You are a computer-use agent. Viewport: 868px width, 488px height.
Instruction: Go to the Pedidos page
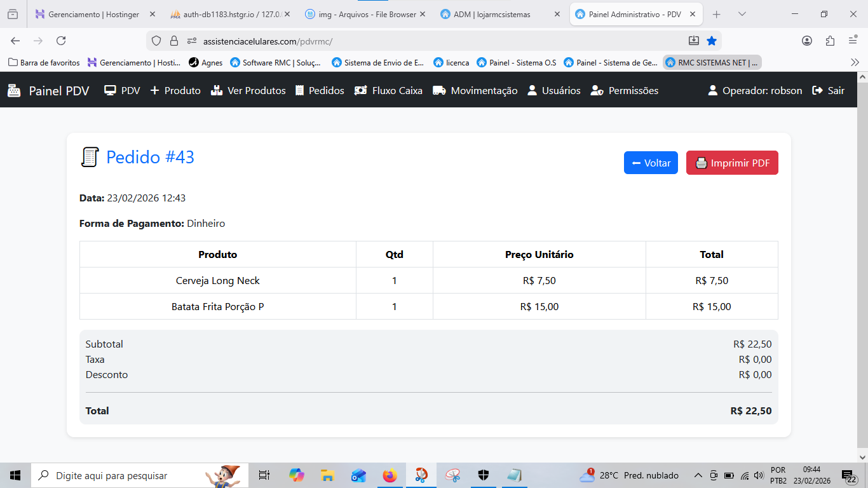point(320,91)
